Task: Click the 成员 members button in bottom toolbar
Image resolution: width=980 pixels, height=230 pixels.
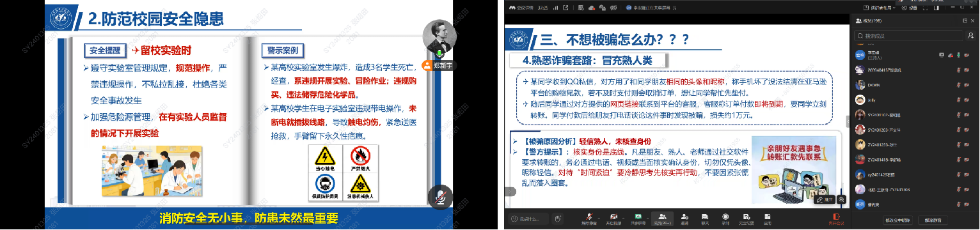Action: pos(662,219)
